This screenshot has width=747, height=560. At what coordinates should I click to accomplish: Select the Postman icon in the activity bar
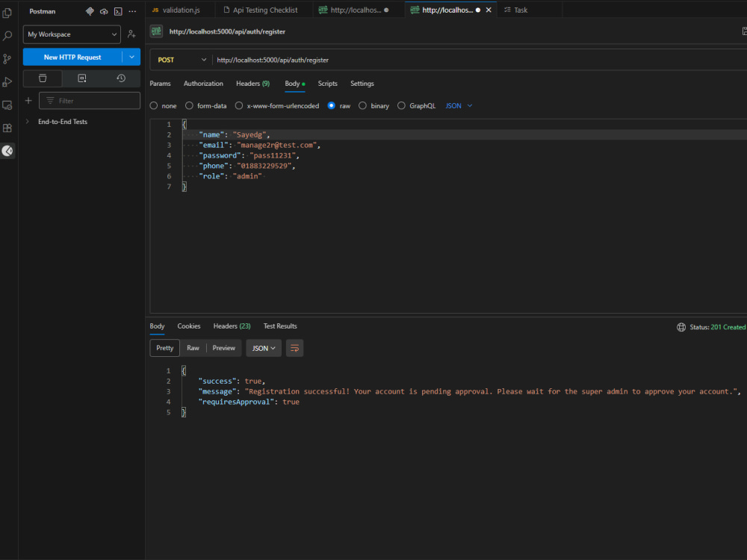coord(7,151)
